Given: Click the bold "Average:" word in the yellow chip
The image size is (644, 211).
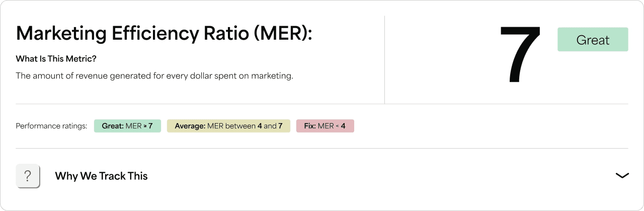Looking at the screenshot, I should coord(190,126).
